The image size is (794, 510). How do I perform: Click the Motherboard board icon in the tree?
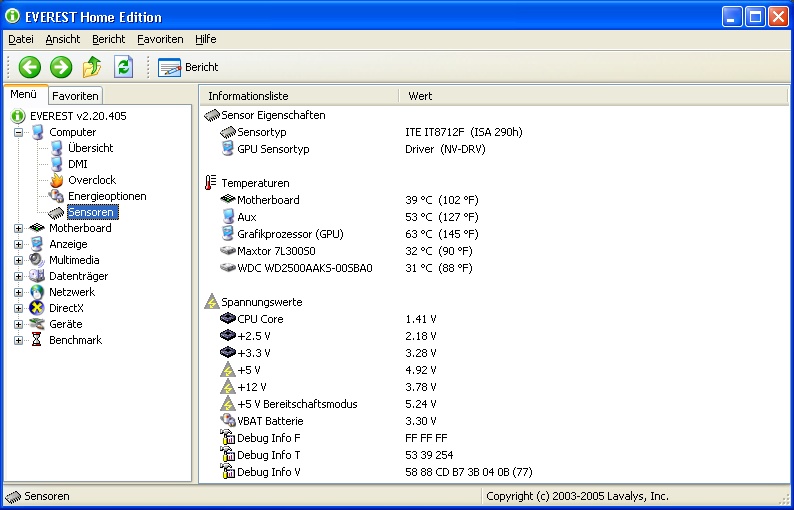(37, 228)
